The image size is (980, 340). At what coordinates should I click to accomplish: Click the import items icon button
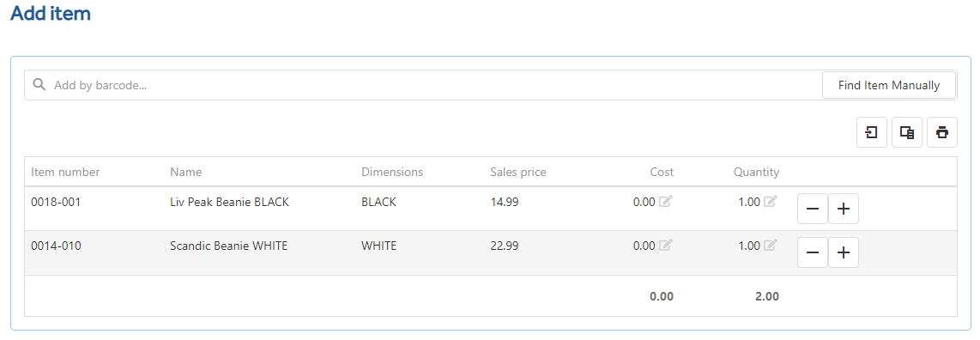(x=871, y=132)
